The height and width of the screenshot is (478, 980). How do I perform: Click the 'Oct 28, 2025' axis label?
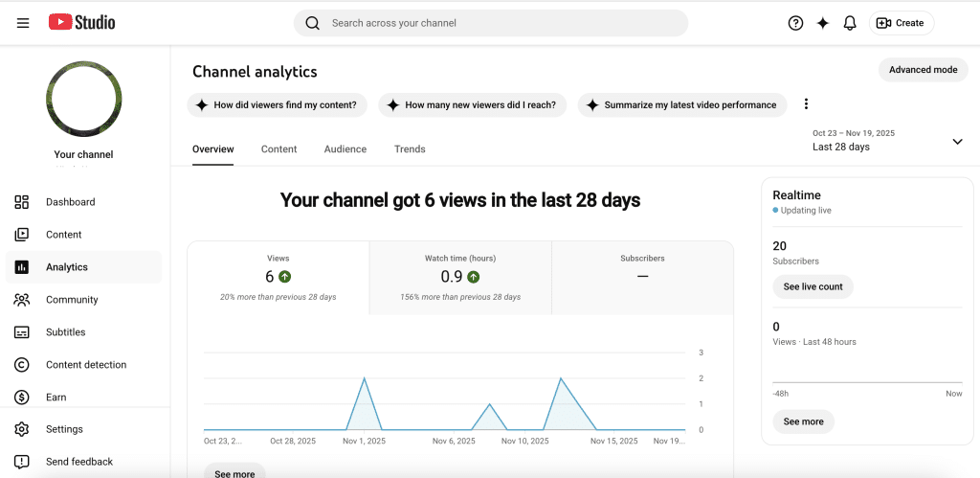tap(293, 441)
